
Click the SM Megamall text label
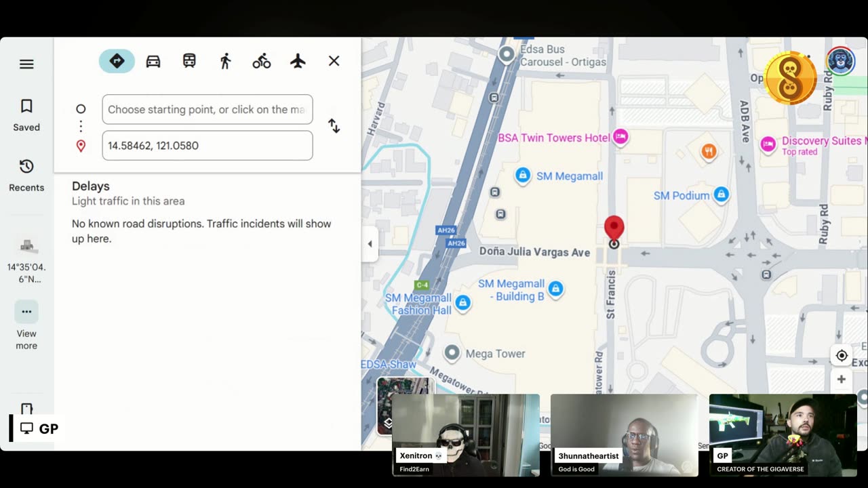click(x=570, y=176)
